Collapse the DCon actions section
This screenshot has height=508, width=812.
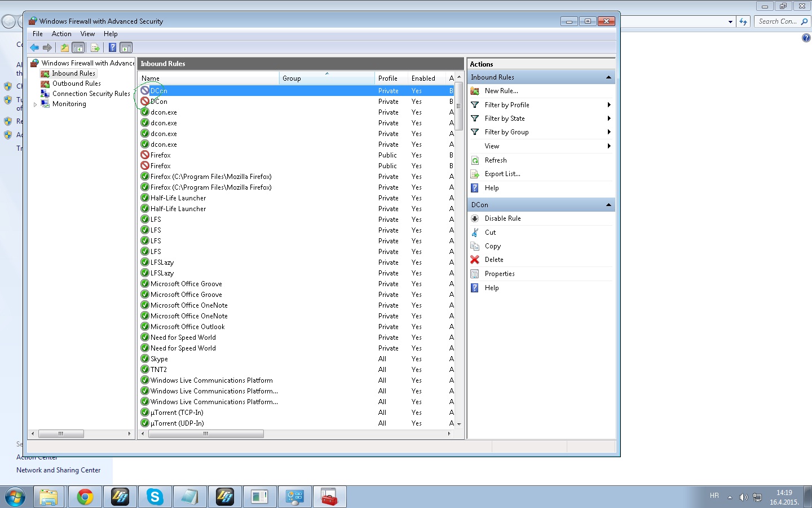[608, 205]
